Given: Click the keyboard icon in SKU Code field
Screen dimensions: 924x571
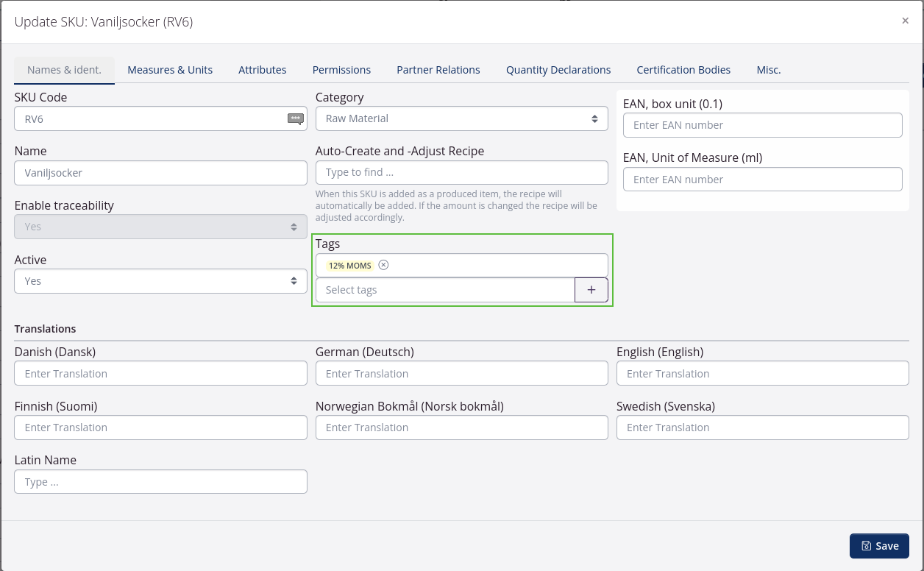Looking at the screenshot, I should click(295, 118).
